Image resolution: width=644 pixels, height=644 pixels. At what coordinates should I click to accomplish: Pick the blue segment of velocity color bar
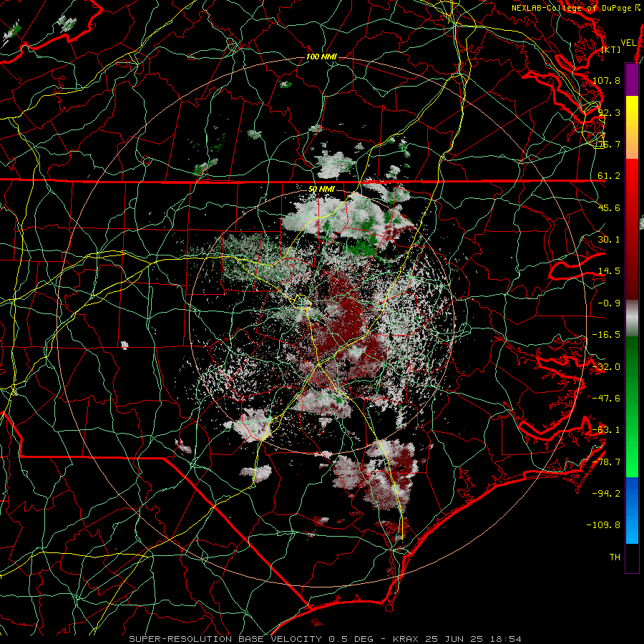click(632, 510)
